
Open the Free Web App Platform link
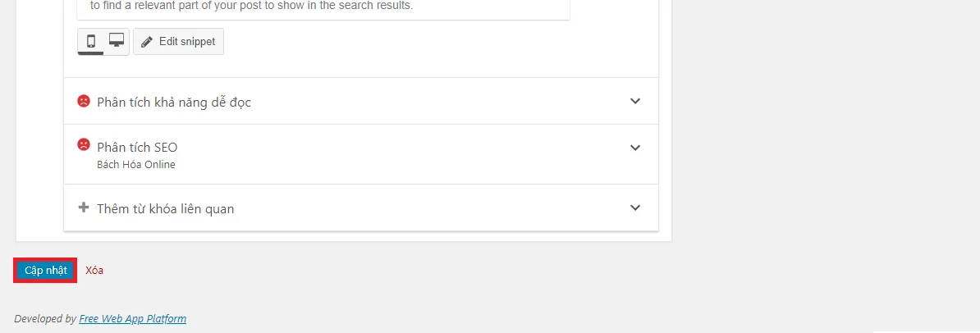132,318
